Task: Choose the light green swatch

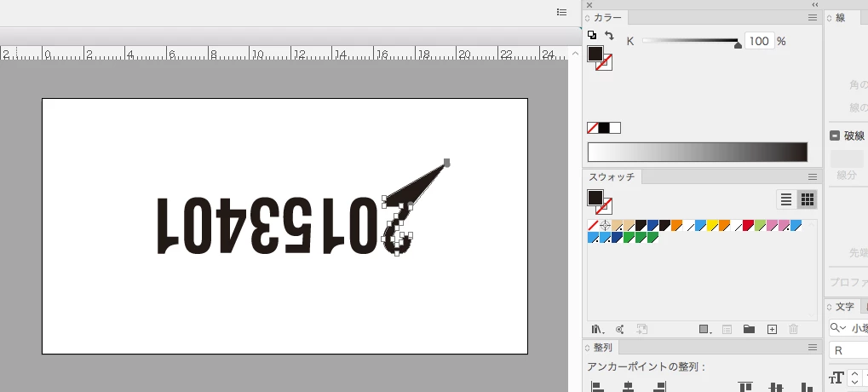Action: 760,225
